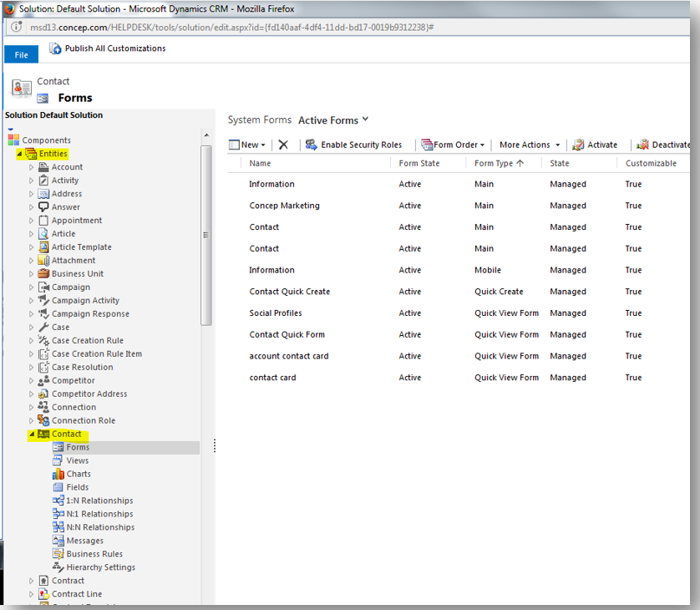Click the Charts bar-chart icon
The height and width of the screenshot is (610, 700).
[58, 474]
